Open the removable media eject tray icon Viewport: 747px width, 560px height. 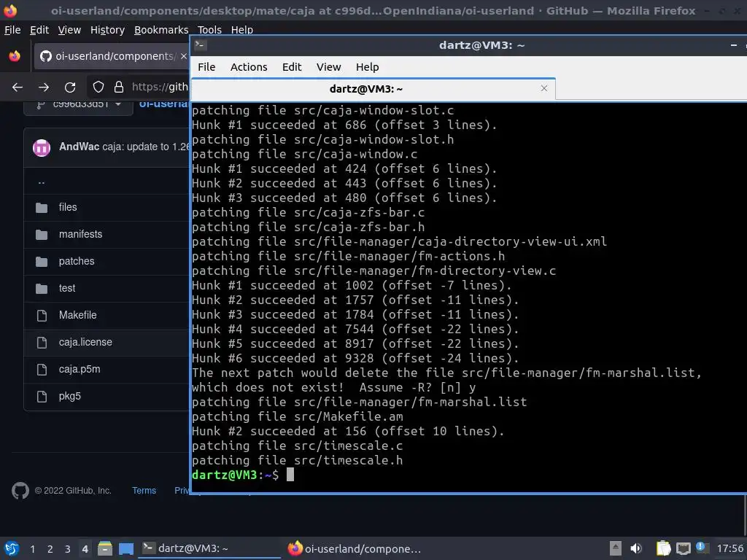click(616, 548)
